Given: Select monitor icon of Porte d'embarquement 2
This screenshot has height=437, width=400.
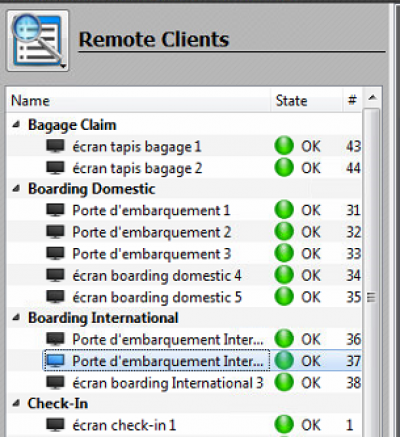Looking at the screenshot, I should point(55,232).
